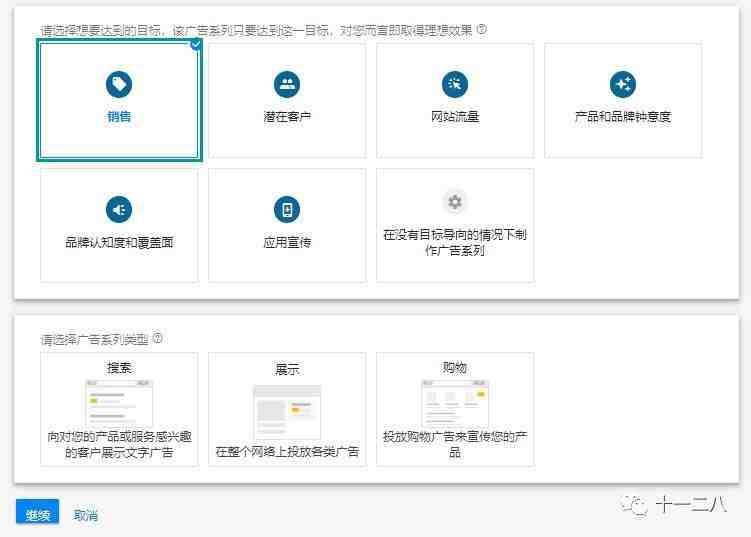Click the 展示 campaign illustration thumbnail
Screen dimensions: 751x537
pos(287,410)
